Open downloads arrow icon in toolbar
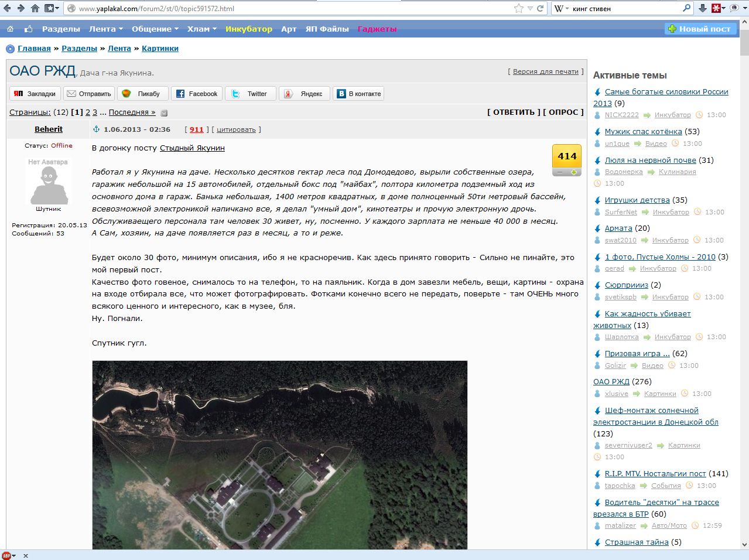The width and height of the screenshot is (749, 560). [703, 8]
